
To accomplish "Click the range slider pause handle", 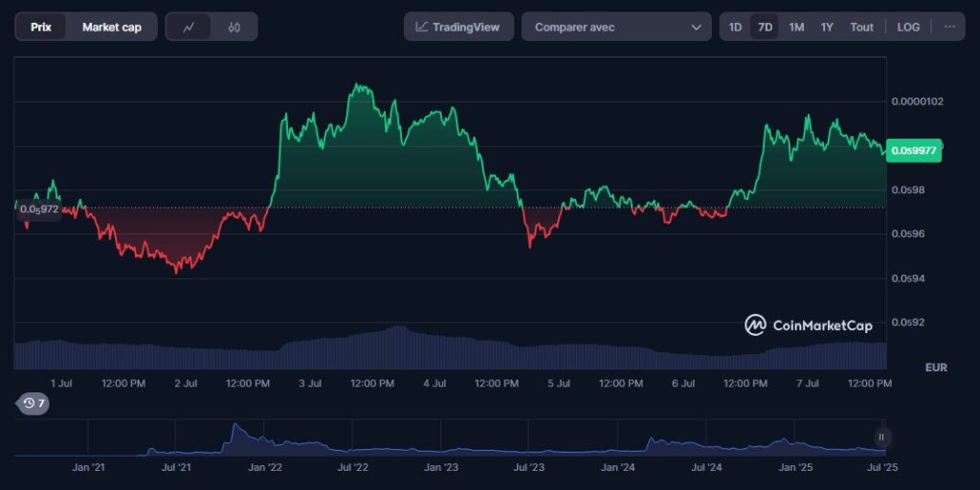I will pos(881,437).
